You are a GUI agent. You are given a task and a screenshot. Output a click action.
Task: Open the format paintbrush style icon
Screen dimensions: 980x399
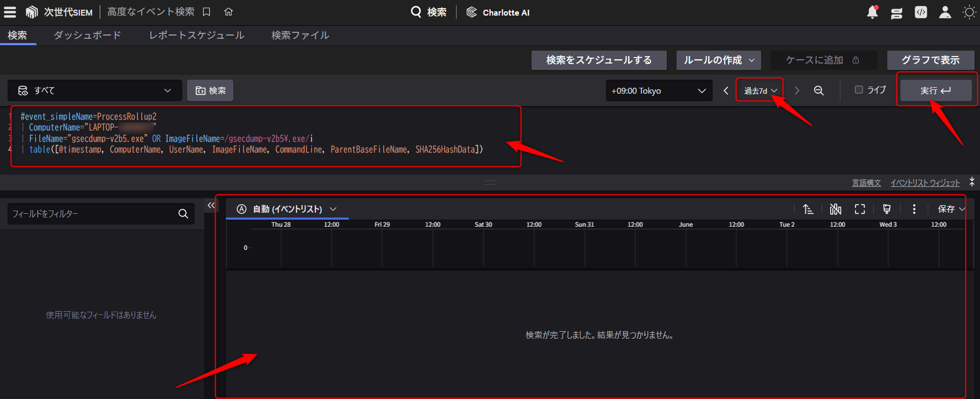pos(887,209)
